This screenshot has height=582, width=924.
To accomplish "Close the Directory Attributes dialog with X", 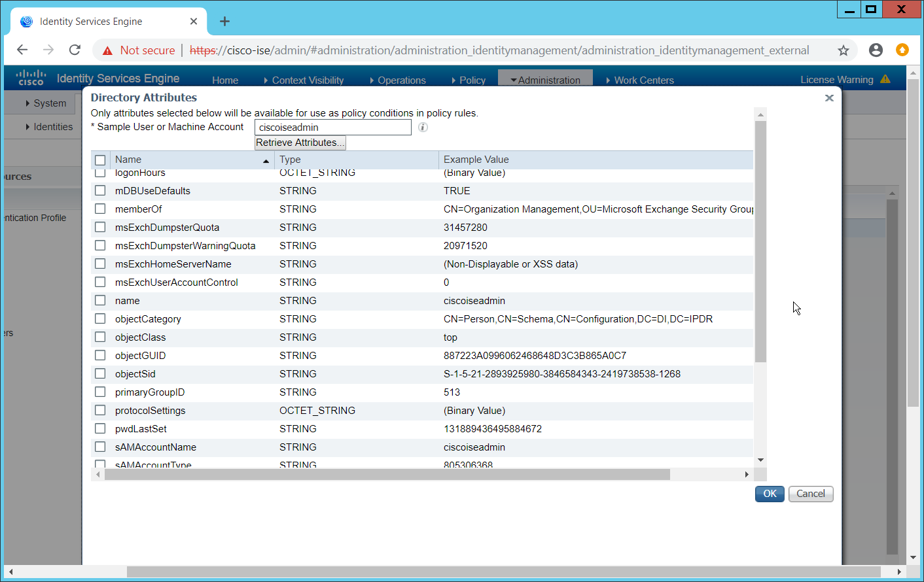I will coord(829,98).
